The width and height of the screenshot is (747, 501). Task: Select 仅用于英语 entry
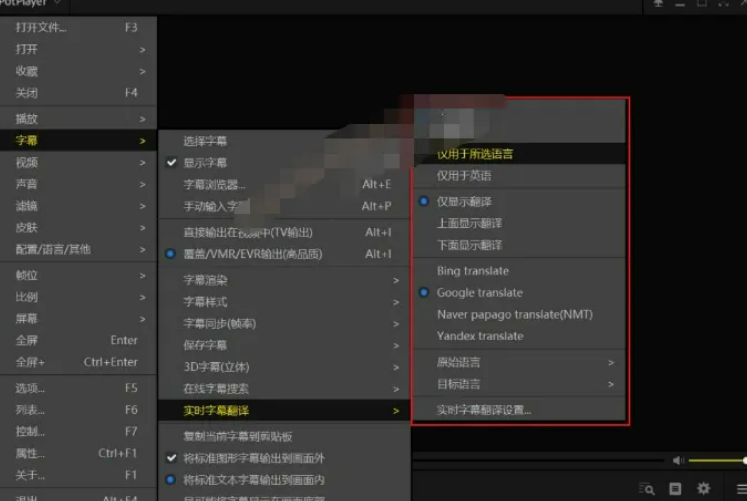click(519, 176)
